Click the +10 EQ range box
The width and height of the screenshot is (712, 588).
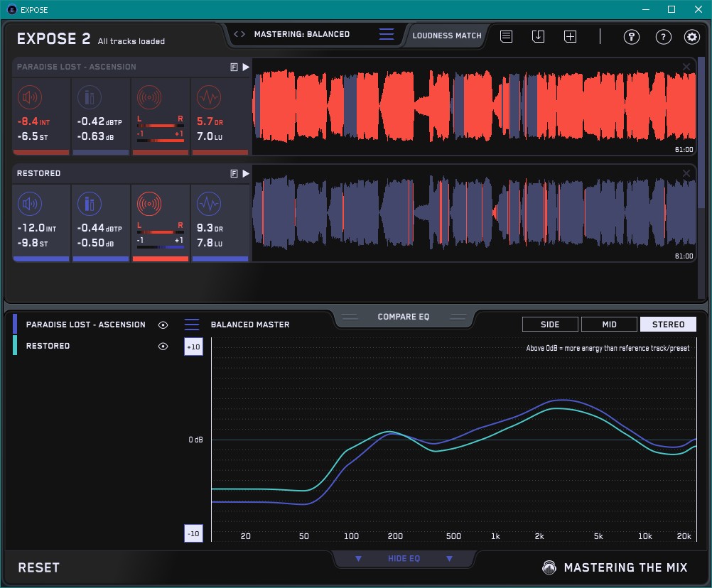(x=193, y=347)
